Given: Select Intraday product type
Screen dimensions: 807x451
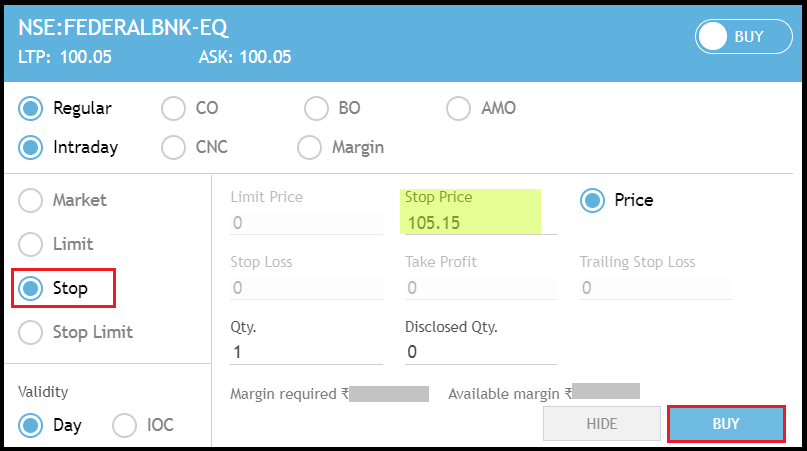Looking at the screenshot, I should tap(31, 147).
